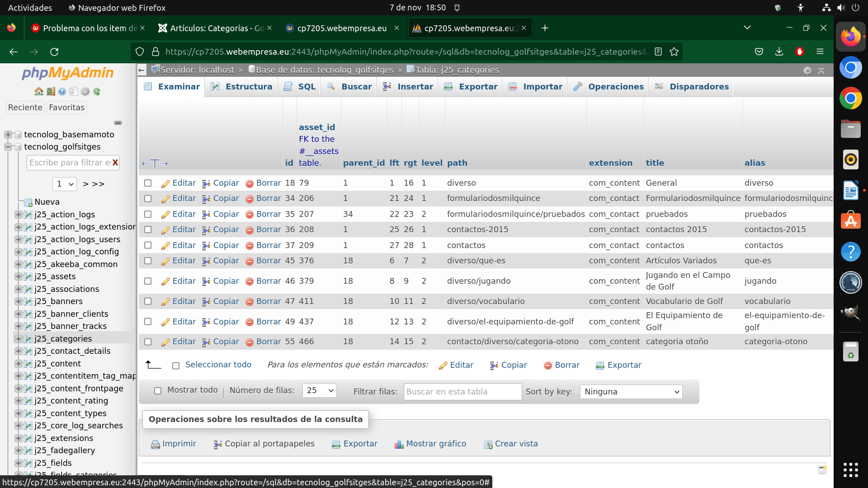The width and height of the screenshot is (868, 488).
Task: Open the Operaciones tab
Action: pos(608,87)
